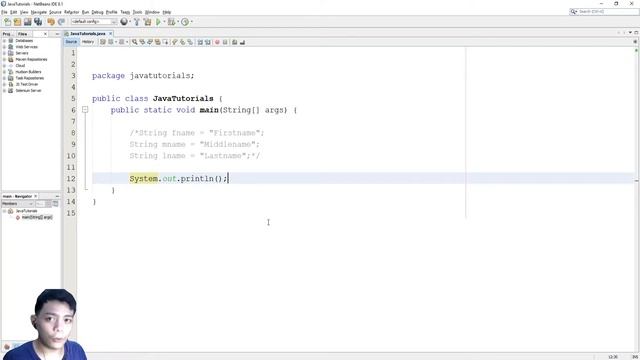The width and height of the screenshot is (640, 360).
Task: Minimize the Services panel group
Action: click(x=57, y=34)
